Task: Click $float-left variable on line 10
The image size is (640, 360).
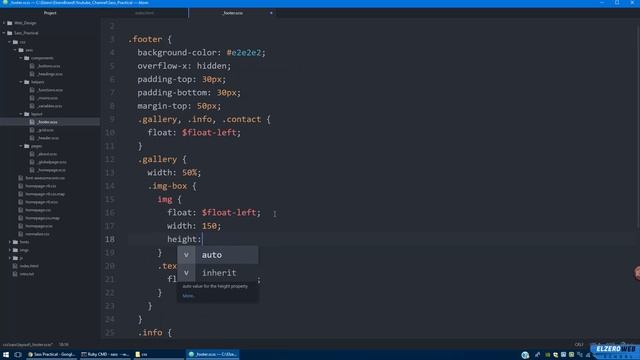Action: coord(209,133)
